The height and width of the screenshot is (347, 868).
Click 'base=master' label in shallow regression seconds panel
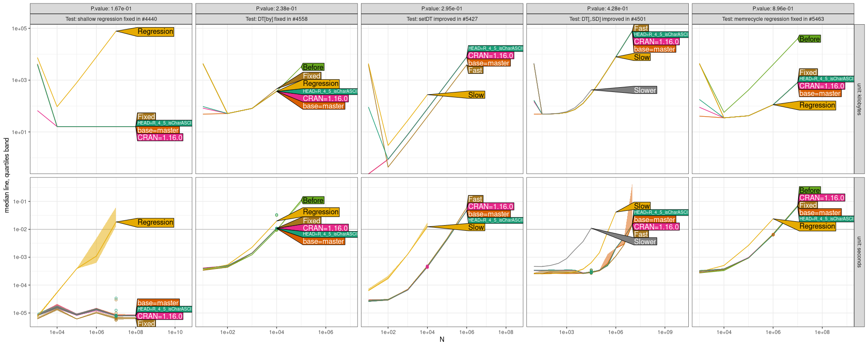click(x=158, y=303)
